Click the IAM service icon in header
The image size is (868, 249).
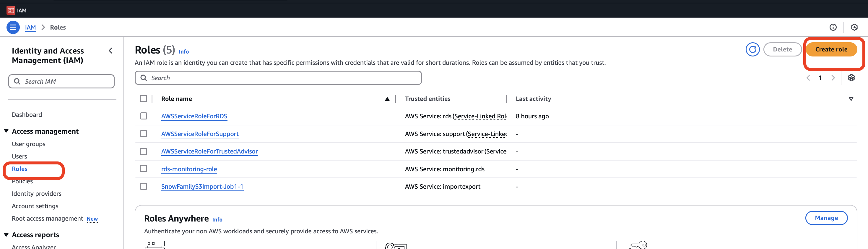tap(11, 10)
